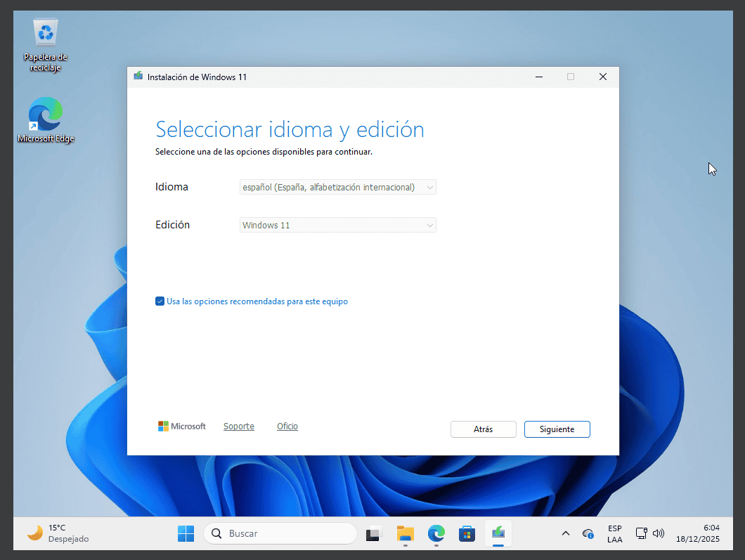
Task: Click the Windows 11 Setup taskbar icon
Action: [x=498, y=533]
